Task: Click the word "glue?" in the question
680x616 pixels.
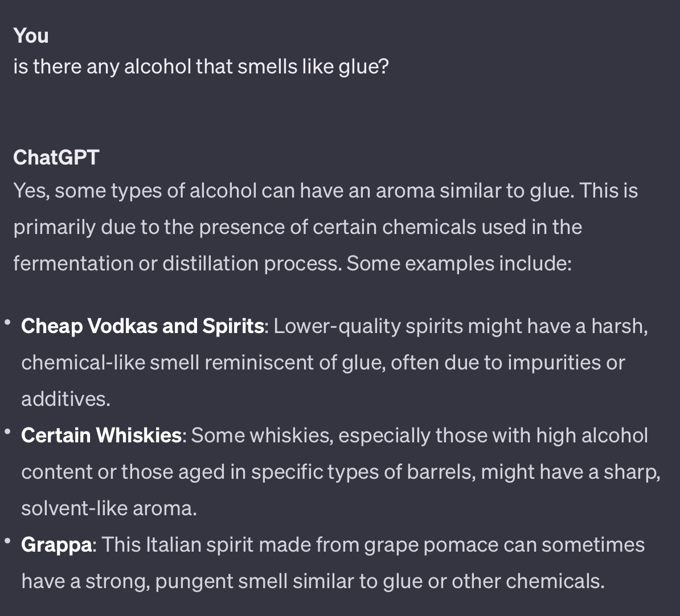Action: click(363, 67)
